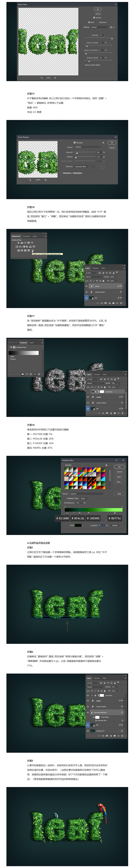134x868 pixels.
Task: Open the Smoothness value dropdown
Action: tap(82, 503)
